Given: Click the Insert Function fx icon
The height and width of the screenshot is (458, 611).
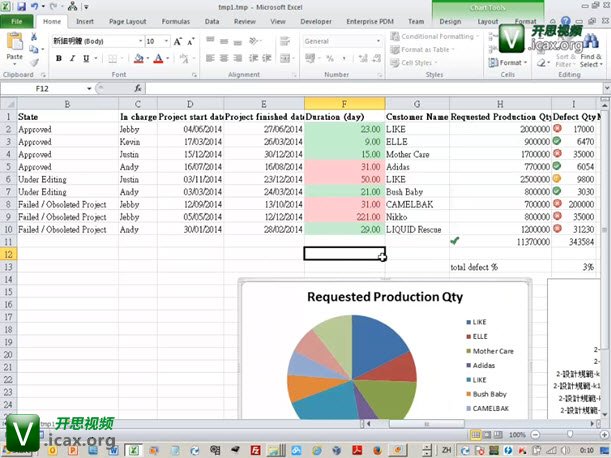Looking at the screenshot, I should point(138,88).
